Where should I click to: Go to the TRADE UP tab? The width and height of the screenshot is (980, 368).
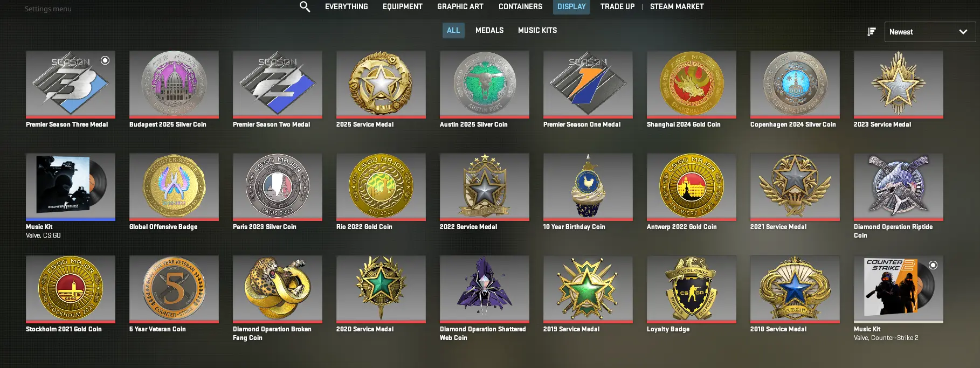pyautogui.click(x=617, y=6)
